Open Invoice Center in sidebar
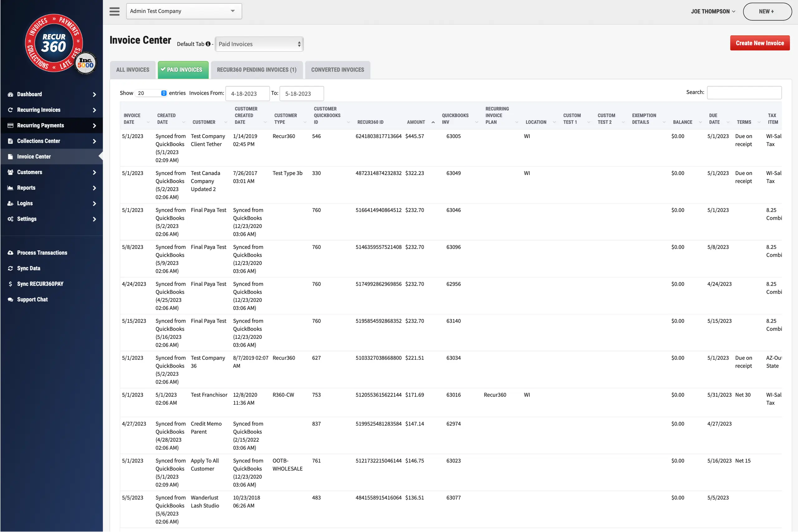 pos(52,157)
